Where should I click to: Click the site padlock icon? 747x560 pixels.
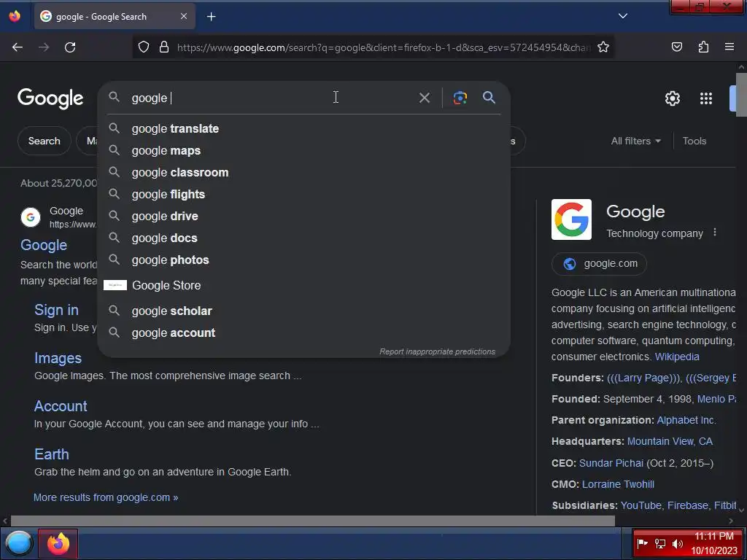tap(164, 47)
